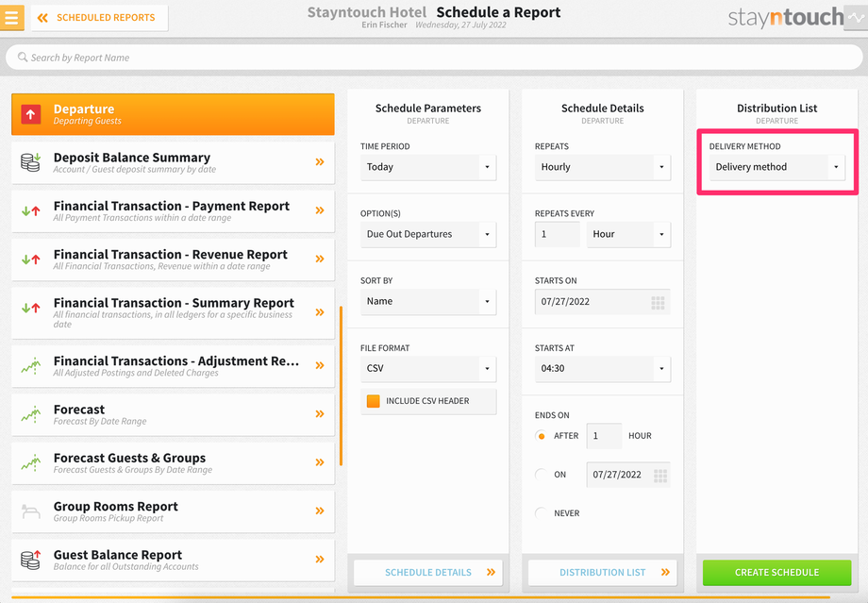
Task: Open the Repeats Every unit dropdown showing Hour
Action: [x=629, y=234]
